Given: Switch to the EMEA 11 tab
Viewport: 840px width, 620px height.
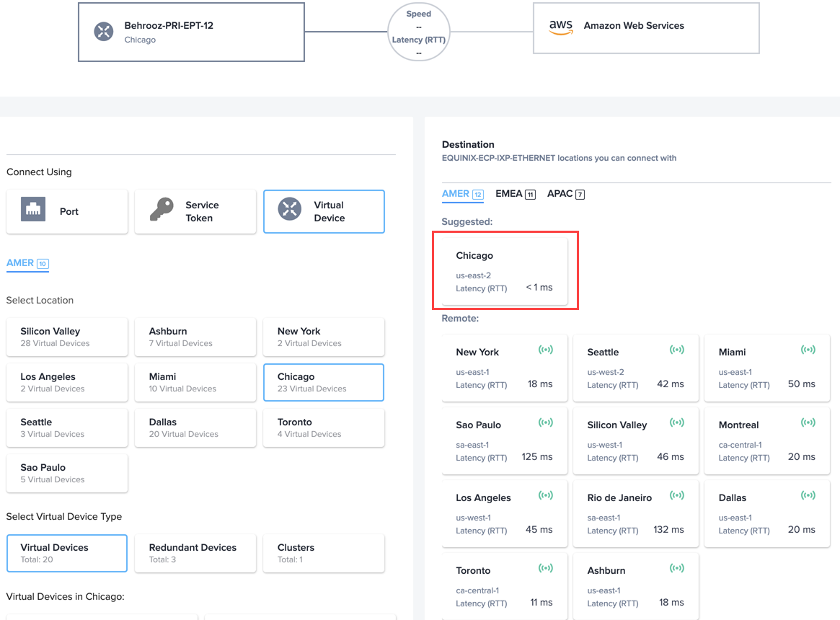Looking at the screenshot, I should (x=516, y=194).
